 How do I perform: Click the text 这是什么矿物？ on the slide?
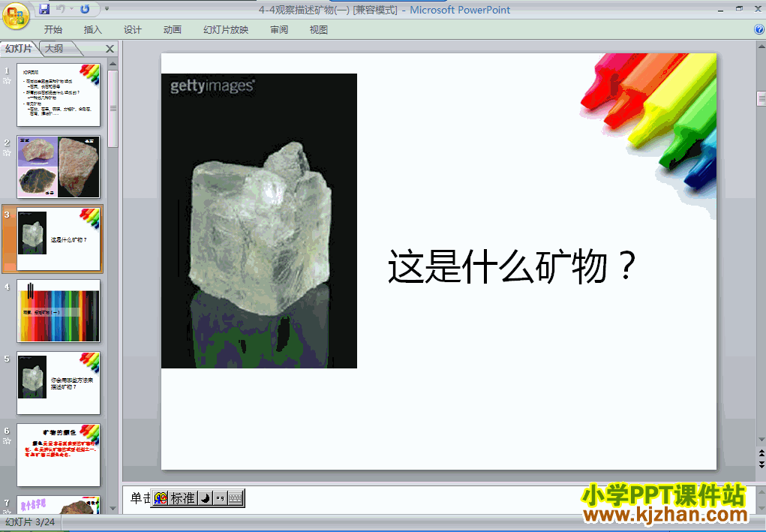[512, 266]
